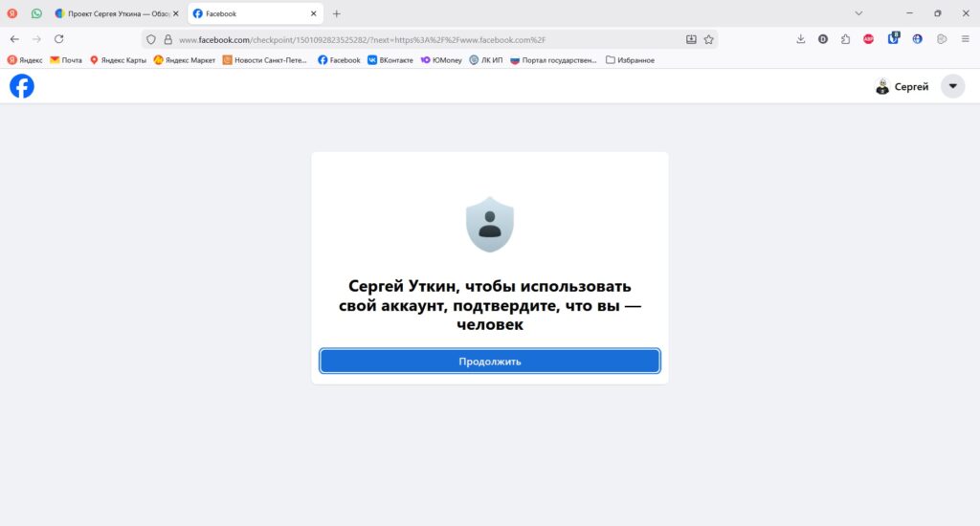Click the red ABP adblock extension icon
This screenshot has width=980, height=526.
pyautogui.click(x=868, y=39)
